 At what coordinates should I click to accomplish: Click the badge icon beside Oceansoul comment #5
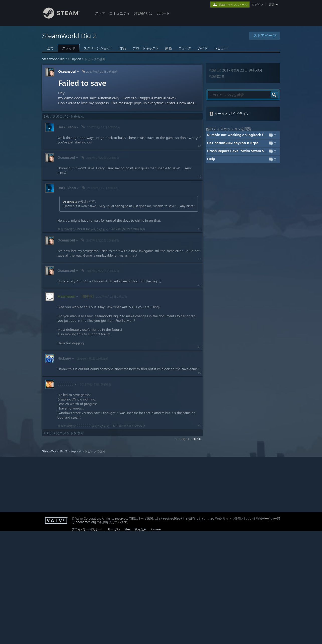click(x=82, y=271)
